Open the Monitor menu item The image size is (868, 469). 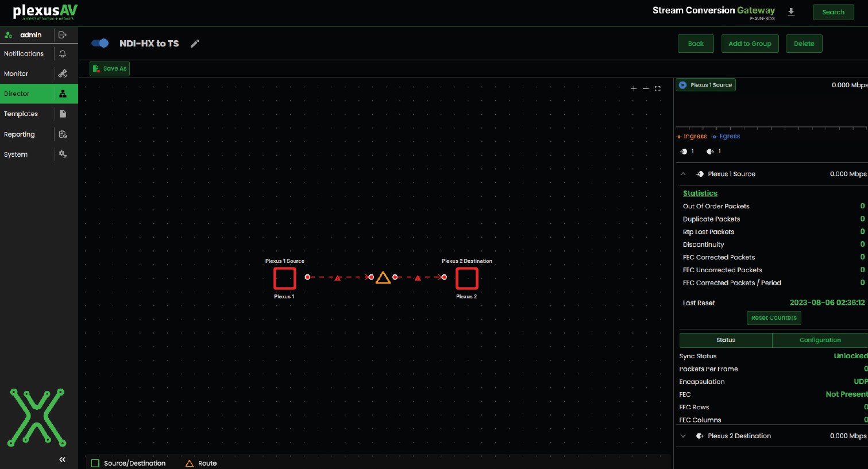point(16,73)
